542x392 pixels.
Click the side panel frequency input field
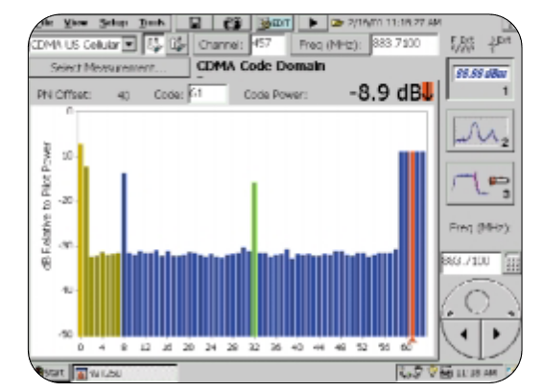[470, 263]
